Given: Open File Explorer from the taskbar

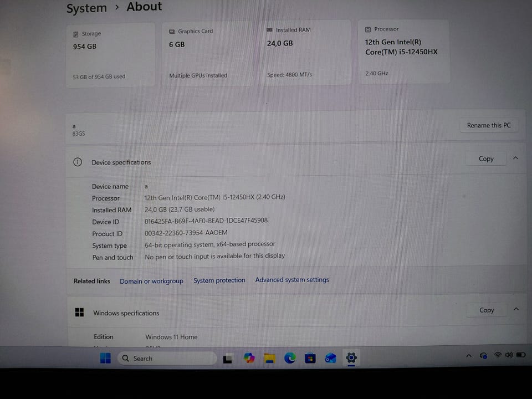Looking at the screenshot, I should point(270,358).
